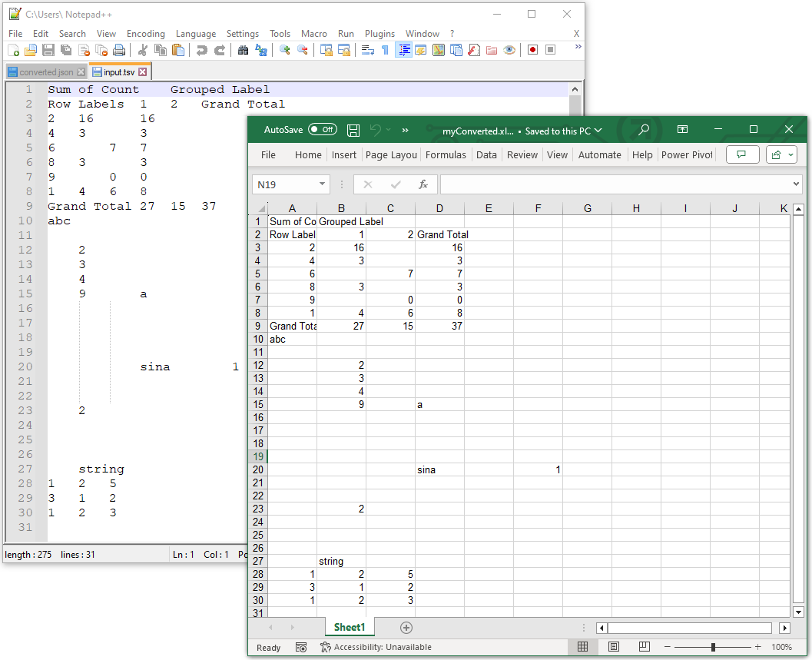This screenshot has height=660, width=812.
Task: Toggle Excel AutoSave switch
Action: coord(322,130)
